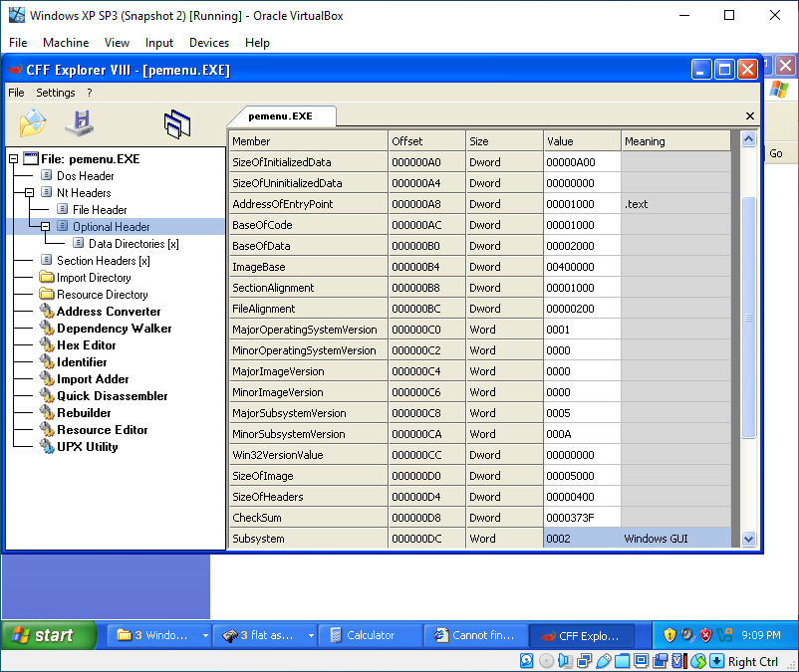
Task: Select the Data Directories [x] node
Action: coord(133,244)
